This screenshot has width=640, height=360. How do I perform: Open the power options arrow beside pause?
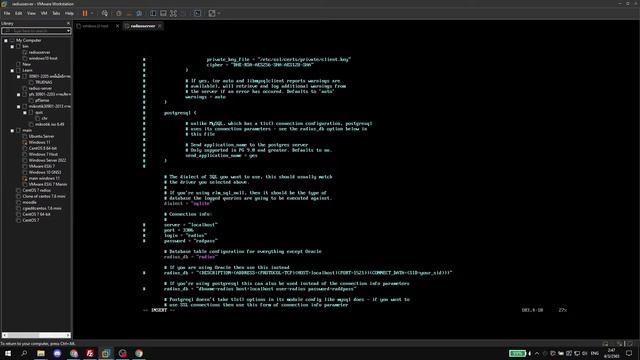point(92,13)
